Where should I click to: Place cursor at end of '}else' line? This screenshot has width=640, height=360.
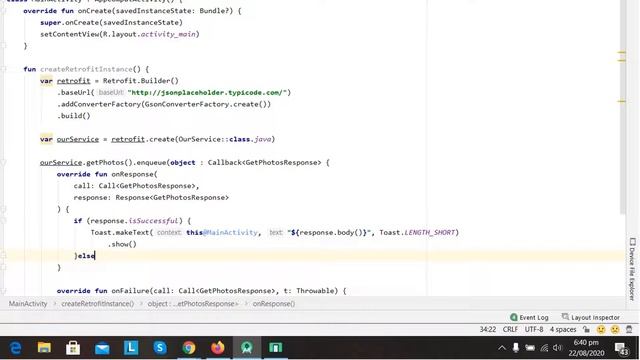pyautogui.click(x=95, y=256)
